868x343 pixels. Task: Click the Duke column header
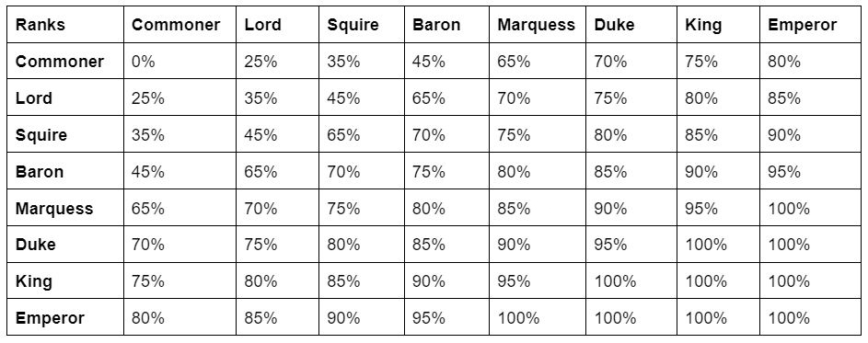[631, 24]
